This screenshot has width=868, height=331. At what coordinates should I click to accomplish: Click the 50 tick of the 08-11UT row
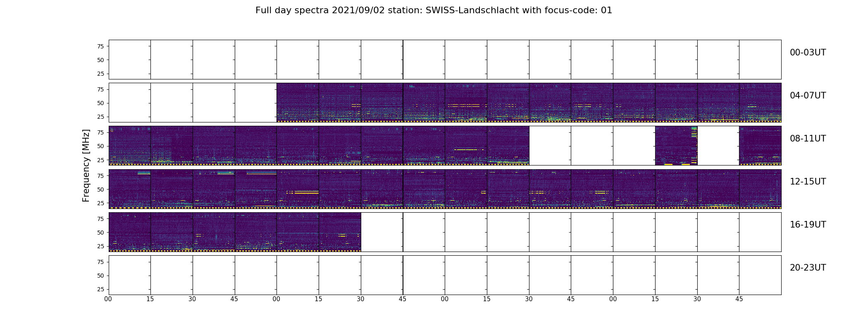100,146
